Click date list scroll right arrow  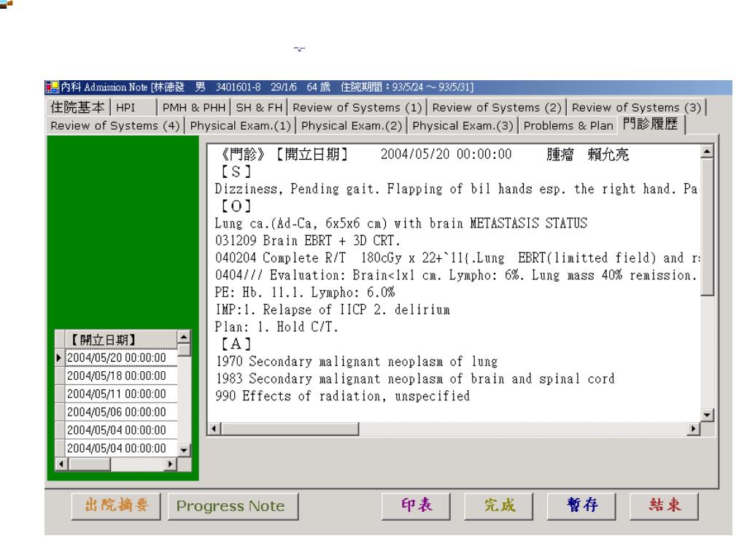pos(171,464)
